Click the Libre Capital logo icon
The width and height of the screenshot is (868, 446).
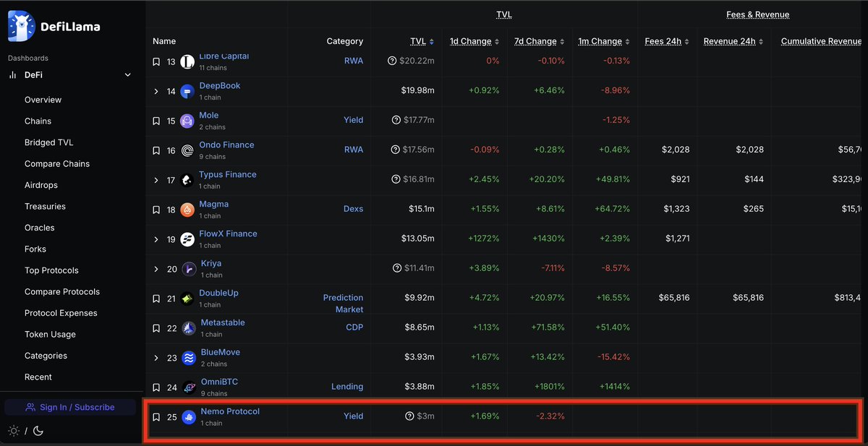click(x=187, y=61)
